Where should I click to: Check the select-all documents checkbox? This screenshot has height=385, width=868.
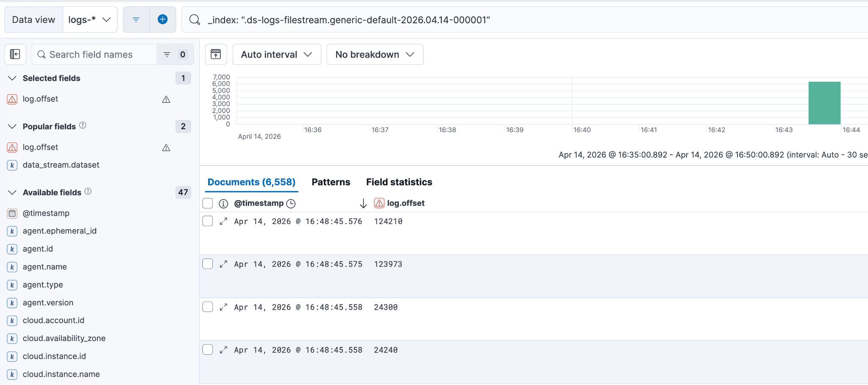point(208,203)
